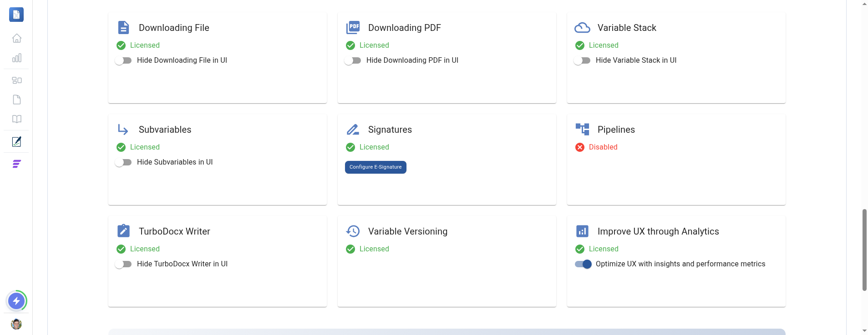Click the Signatures pen icon
The height and width of the screenshot is (335, 868).
click(353, 130)
